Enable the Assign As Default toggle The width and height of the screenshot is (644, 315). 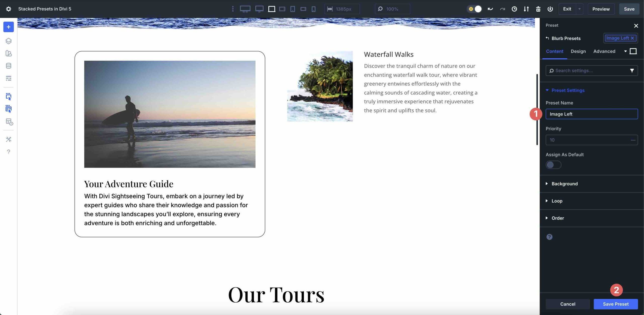click(553, 165)
